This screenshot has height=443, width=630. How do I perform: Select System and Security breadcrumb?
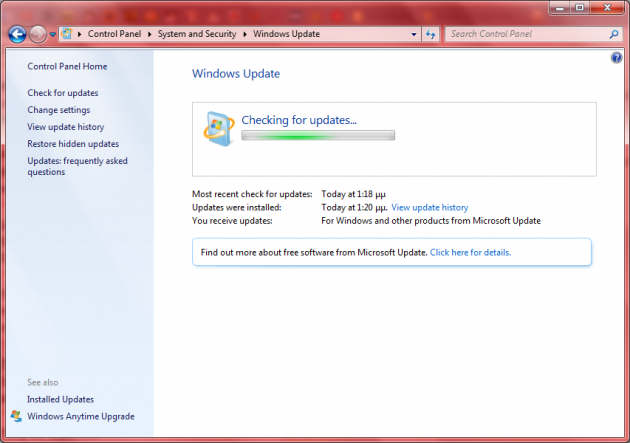197,34
